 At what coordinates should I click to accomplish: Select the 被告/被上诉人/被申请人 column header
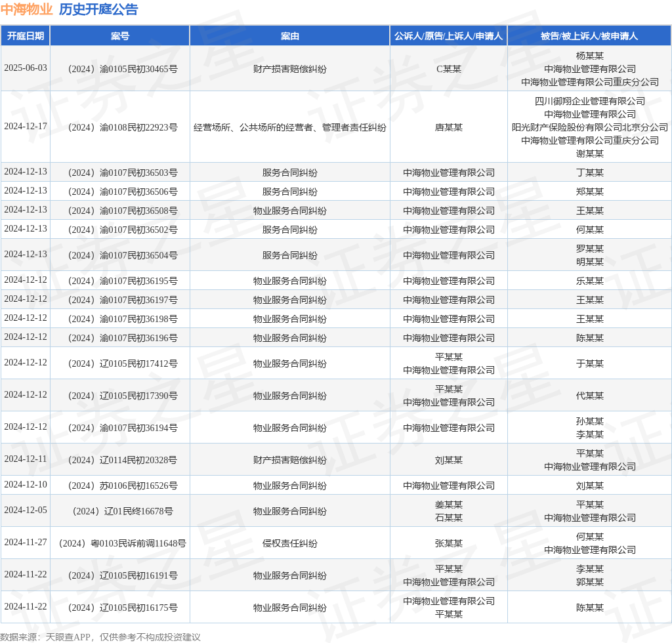pos(589,35)
